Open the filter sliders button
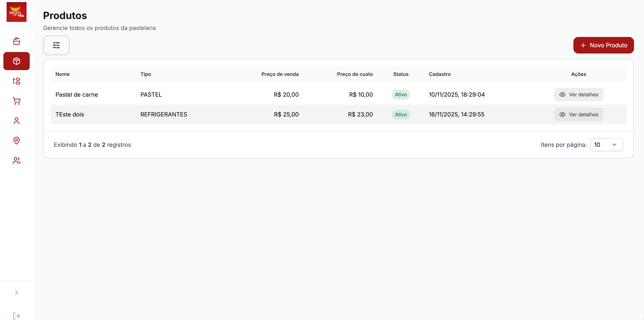 pos(56,45)
